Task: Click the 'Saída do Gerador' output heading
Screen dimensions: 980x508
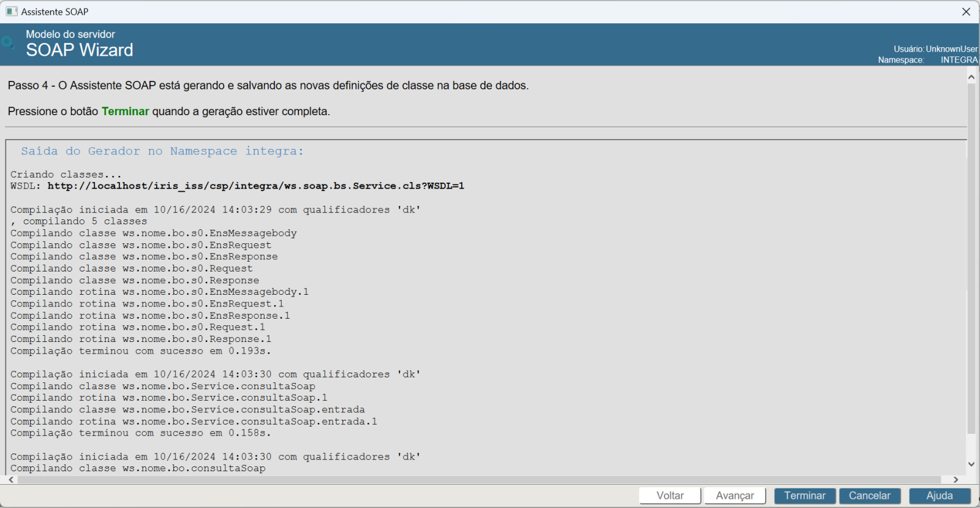Action: 162,151
